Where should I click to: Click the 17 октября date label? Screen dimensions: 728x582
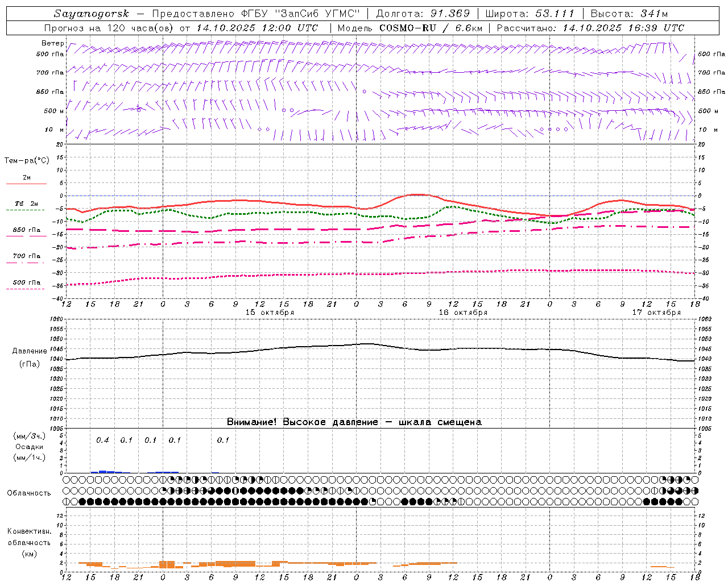[656, 313]
